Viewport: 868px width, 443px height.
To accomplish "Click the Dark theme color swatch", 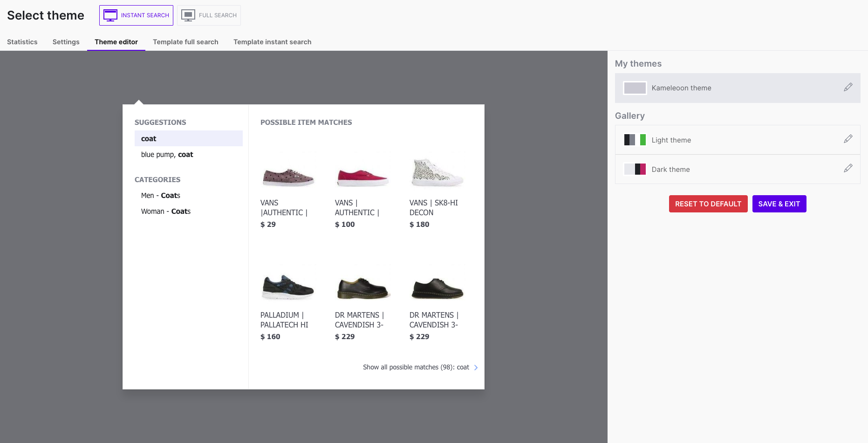I will click(635, 169).
